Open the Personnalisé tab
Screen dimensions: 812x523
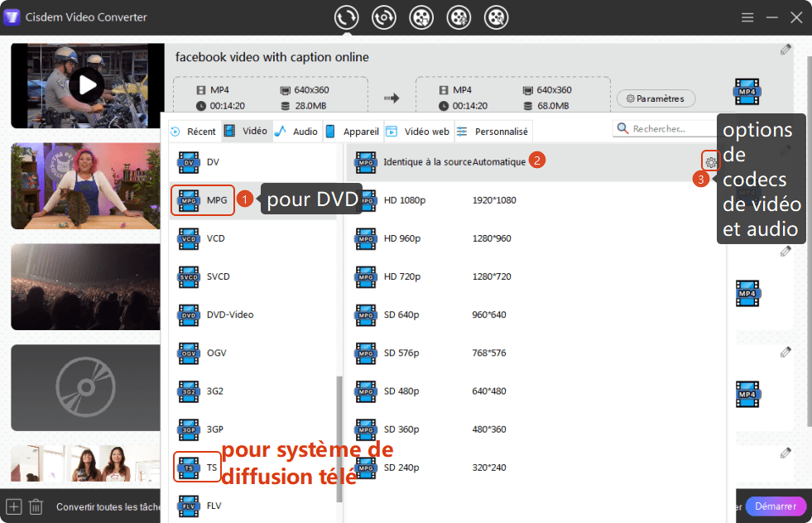click(x=493, y=132)
